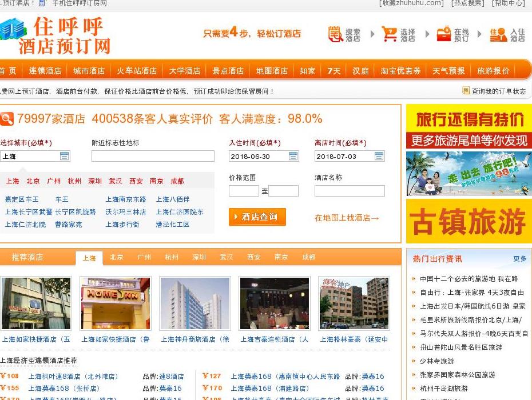Screen dimensions: 532x400
Task: Switch recommended hotels tab to 南京
Action: click(281, 257)
